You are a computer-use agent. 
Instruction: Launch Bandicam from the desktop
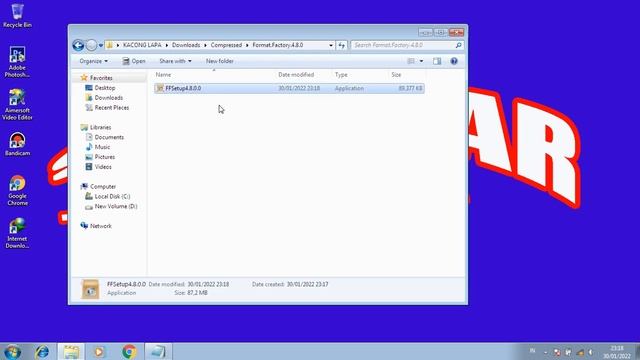coord(17,144)
